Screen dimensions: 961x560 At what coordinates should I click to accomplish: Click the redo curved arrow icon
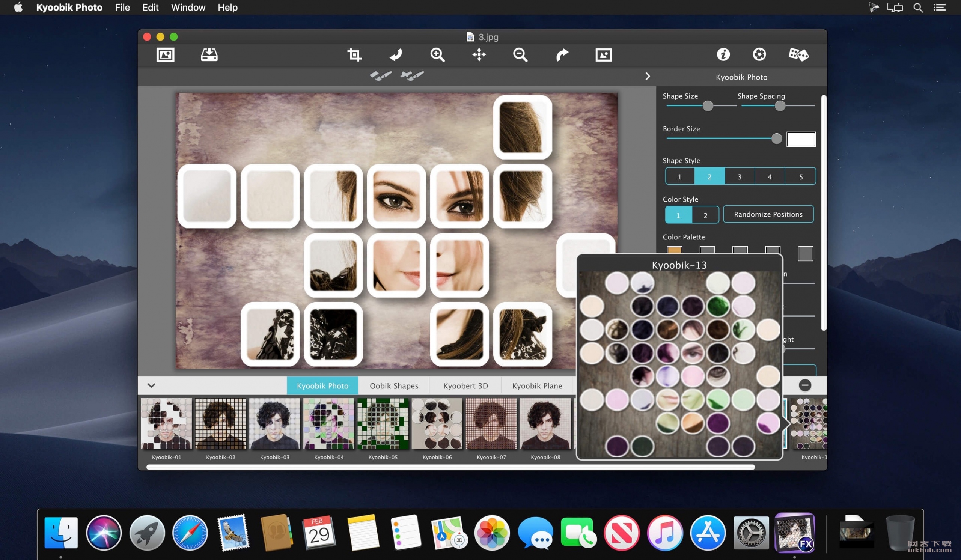[x=562, y=55]
